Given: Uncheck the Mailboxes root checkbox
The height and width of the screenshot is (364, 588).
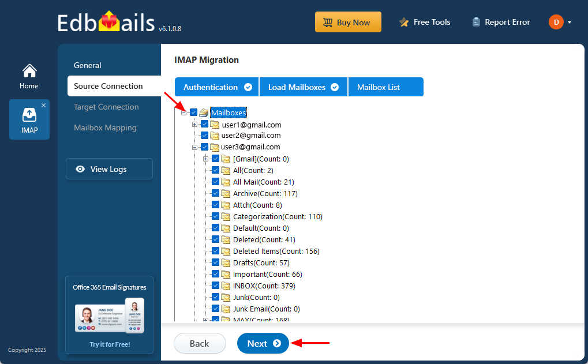Looking at the screenshot, I should coord(193,112).
